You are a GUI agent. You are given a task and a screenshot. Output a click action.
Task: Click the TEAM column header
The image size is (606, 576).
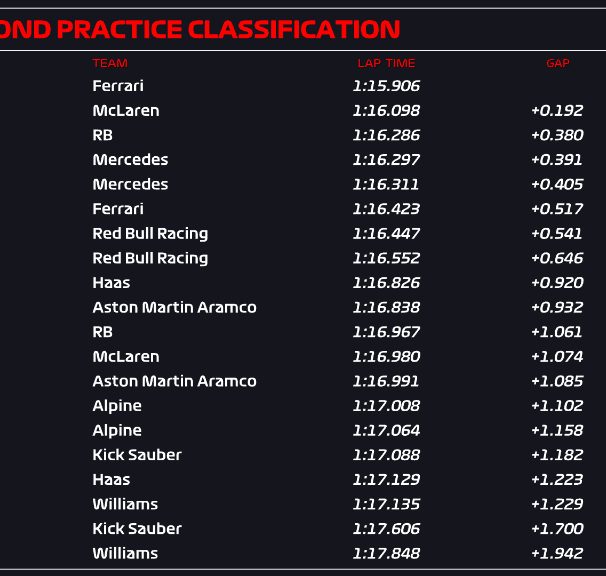tap(110, 63)
